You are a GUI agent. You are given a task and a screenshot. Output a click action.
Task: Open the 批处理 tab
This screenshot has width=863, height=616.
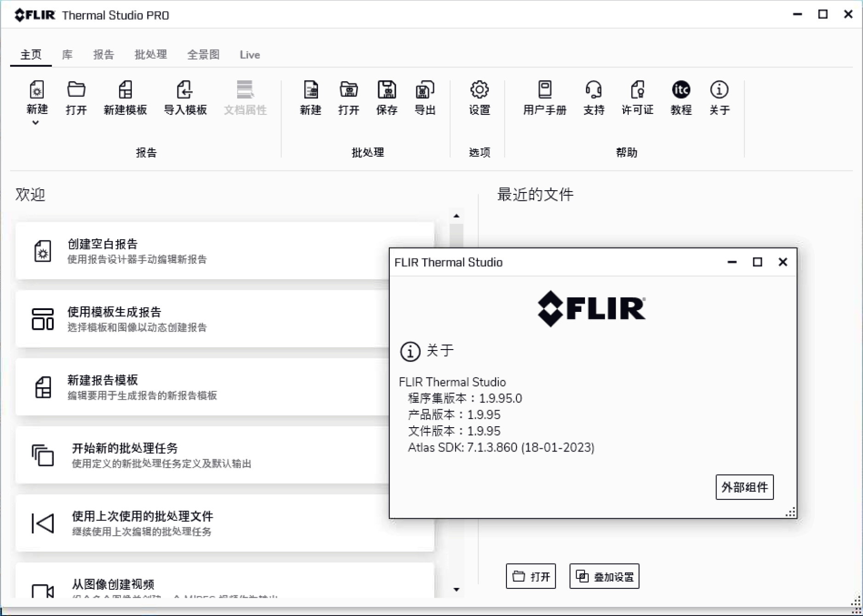point(151,55)
